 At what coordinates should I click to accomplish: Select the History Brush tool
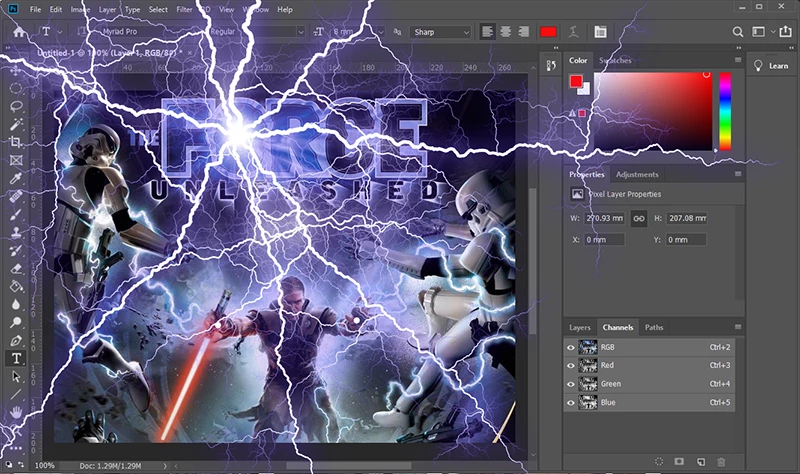coord(16,250)
